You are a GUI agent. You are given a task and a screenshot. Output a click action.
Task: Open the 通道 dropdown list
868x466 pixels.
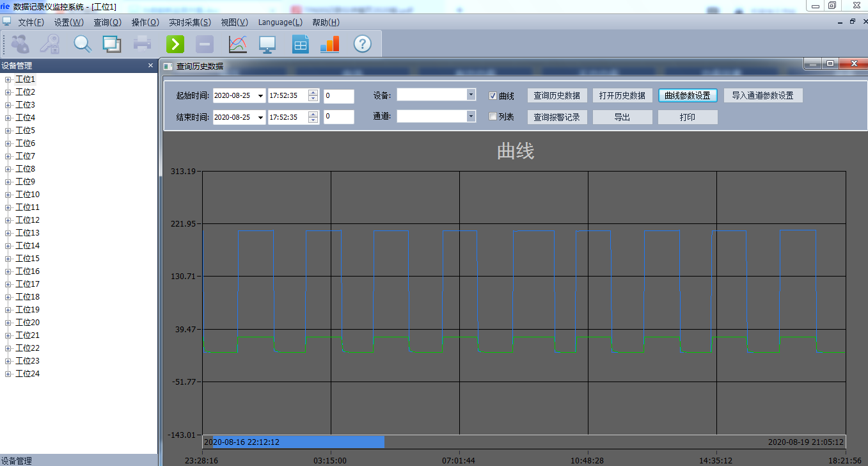[471, 116]
